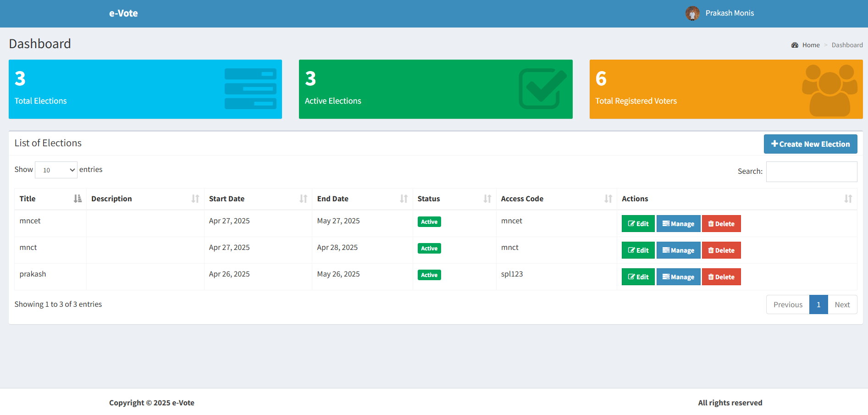Go to the Next page of results

click(842, 304)
